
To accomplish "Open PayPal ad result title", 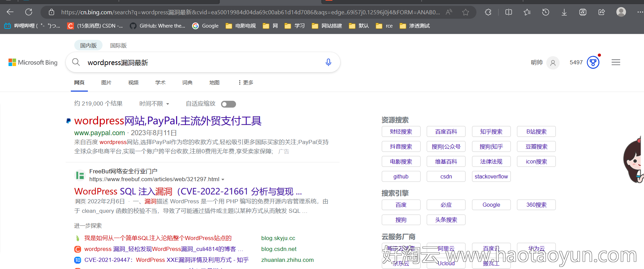I will coord(168,121).
